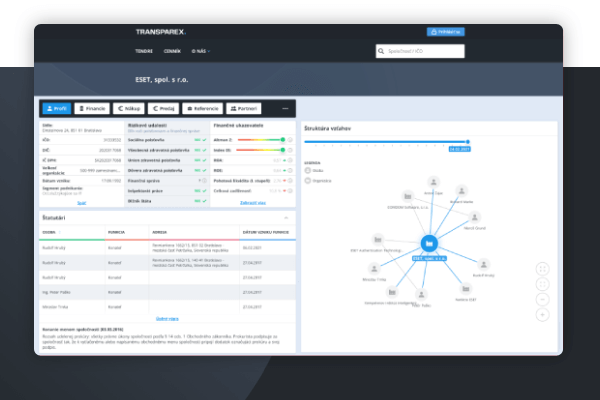Sort table by OSOBA column
Screen dimensions: 600x400
51,232
